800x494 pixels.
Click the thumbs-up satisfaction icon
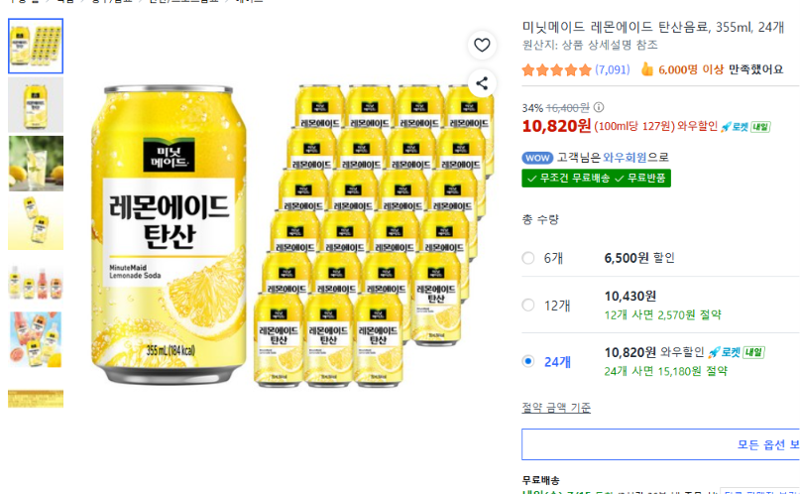click(x=646, y=69)
